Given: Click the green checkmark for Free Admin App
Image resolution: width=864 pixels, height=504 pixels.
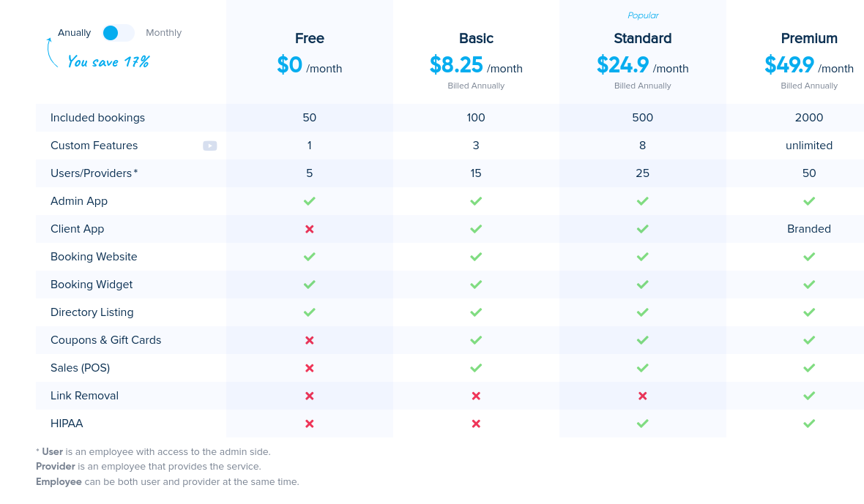Looking at the screenshot, I should (x=309, y=201).
